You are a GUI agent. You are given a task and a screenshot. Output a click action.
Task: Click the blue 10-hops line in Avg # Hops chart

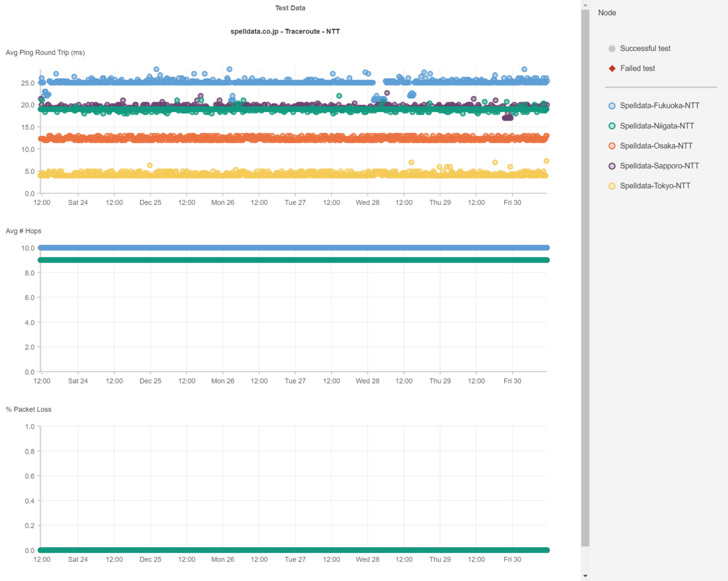click(294, 247)
